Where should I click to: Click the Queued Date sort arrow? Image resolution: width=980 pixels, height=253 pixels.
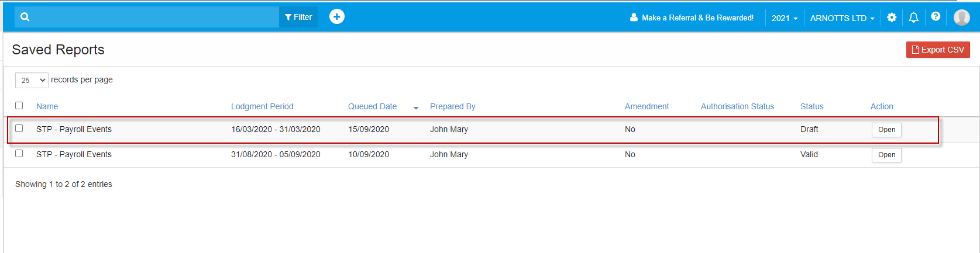click(x=416, y=108)
